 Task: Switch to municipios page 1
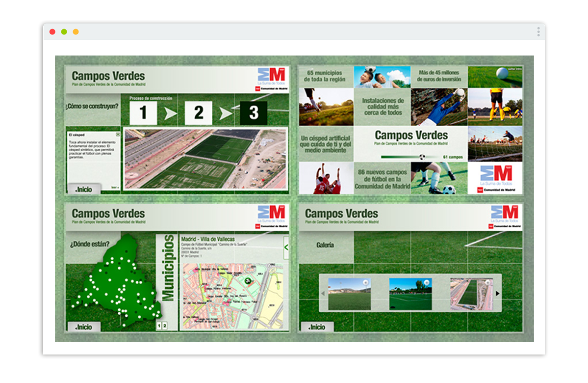[x=159, y=326]
